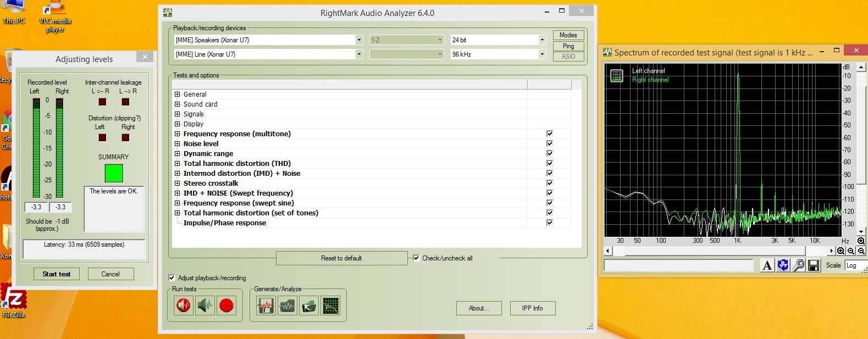The image size is (868, 339).
Task: Click the folder with arrow load icon
Action: [309, 305]
